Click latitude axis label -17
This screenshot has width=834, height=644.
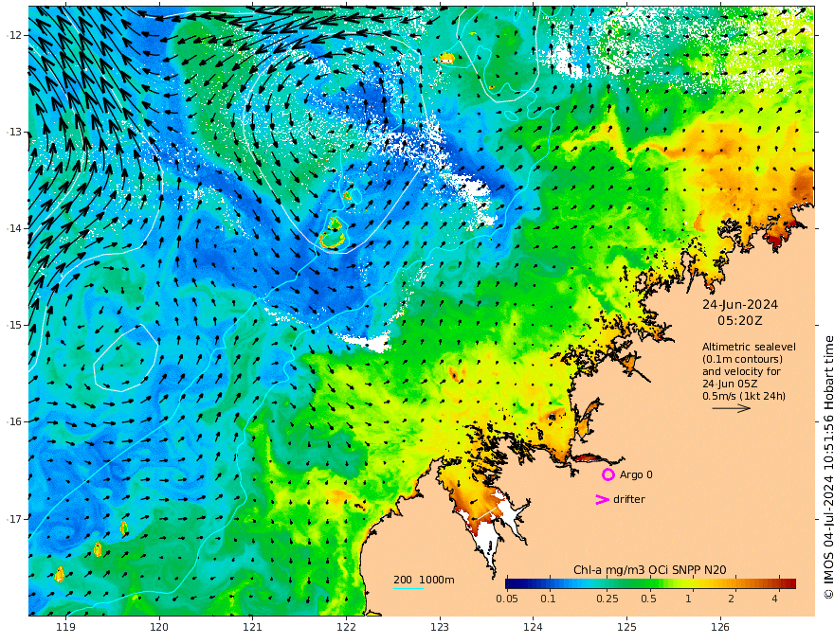click(x=14, y=518)
